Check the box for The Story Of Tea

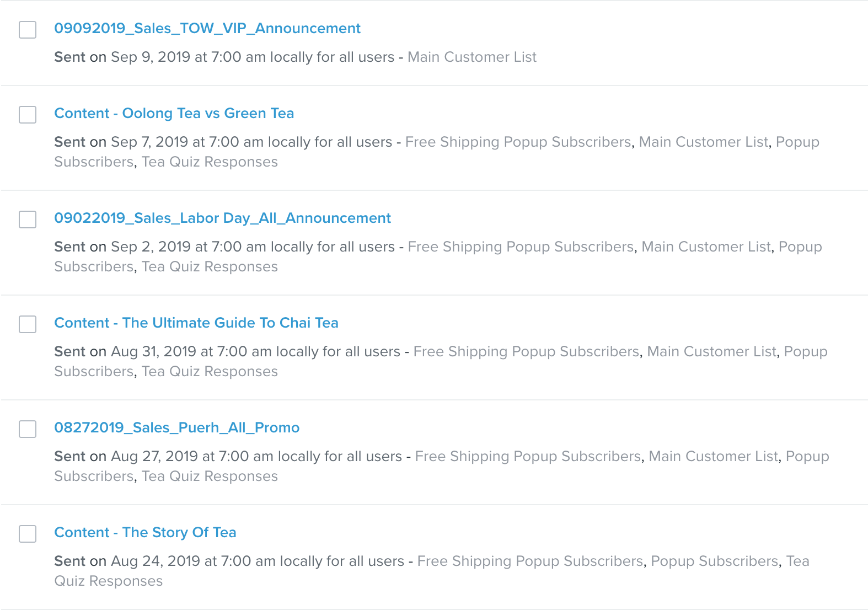tap(28, 534)
